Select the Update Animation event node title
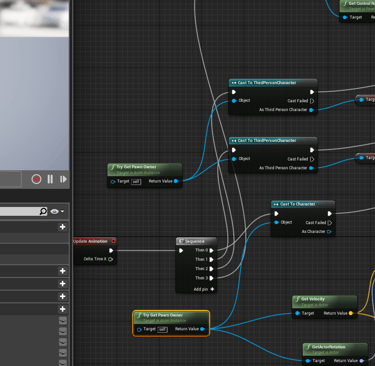 point(91,241)
